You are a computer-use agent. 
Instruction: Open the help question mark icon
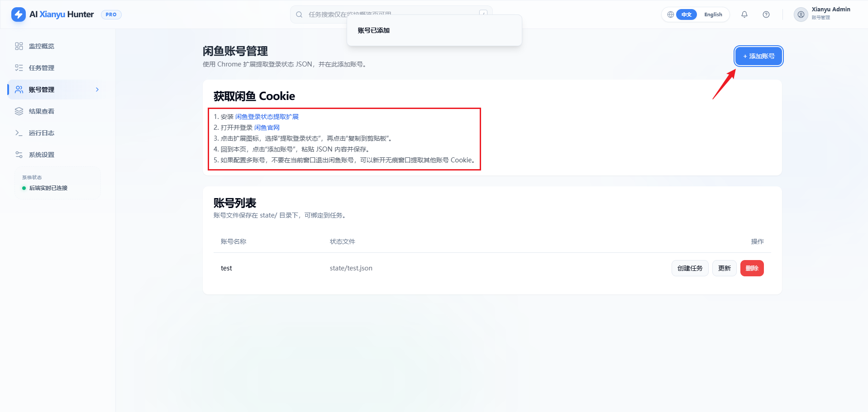pyautogui.click(x=766, y=14)
